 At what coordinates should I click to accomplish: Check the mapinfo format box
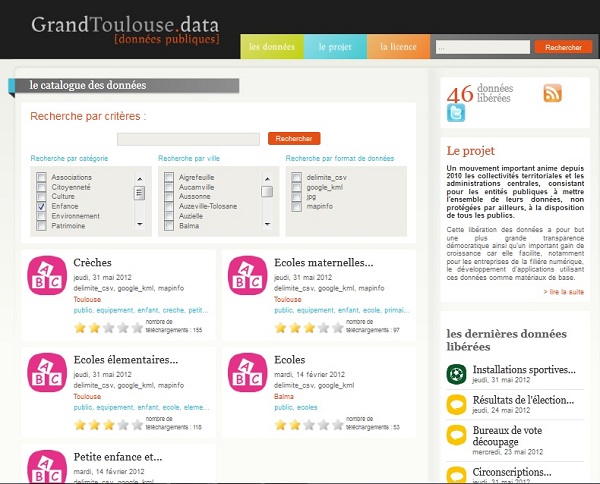click(297, 206)
